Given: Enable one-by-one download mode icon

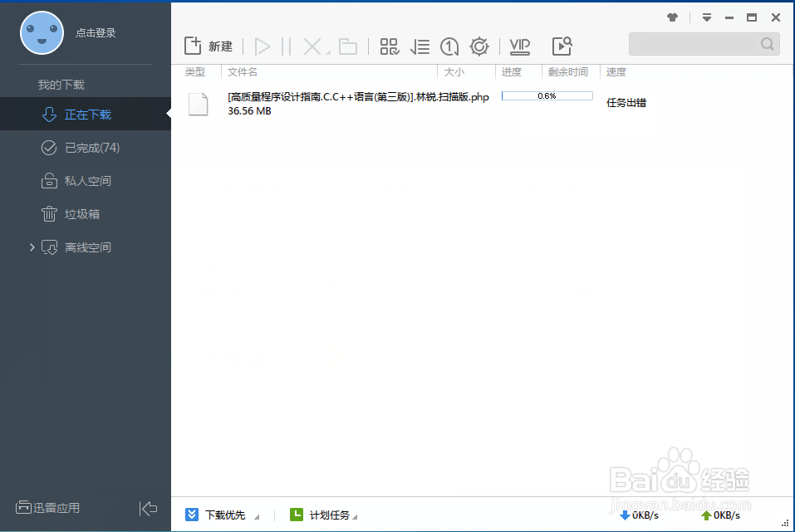Looking at the screenshot, I should click(x=449, y=46).
